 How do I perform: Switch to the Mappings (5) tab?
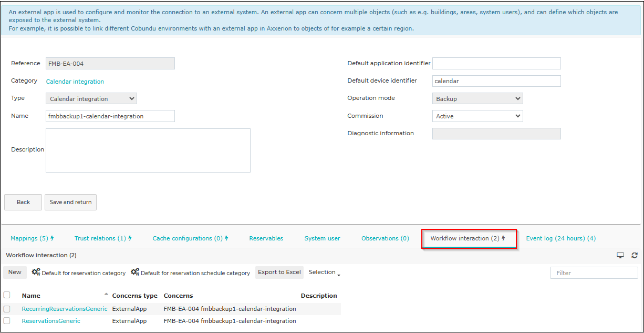point(32,238)
